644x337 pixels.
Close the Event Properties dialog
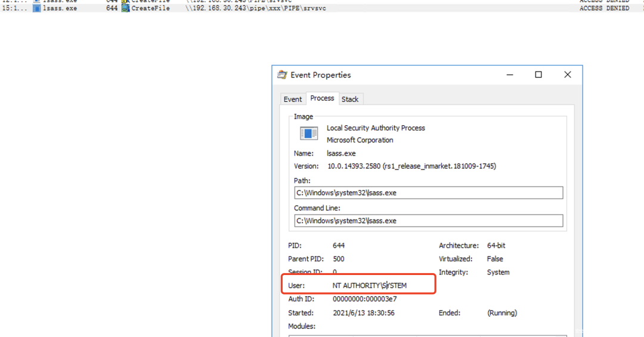pos(568,75)
